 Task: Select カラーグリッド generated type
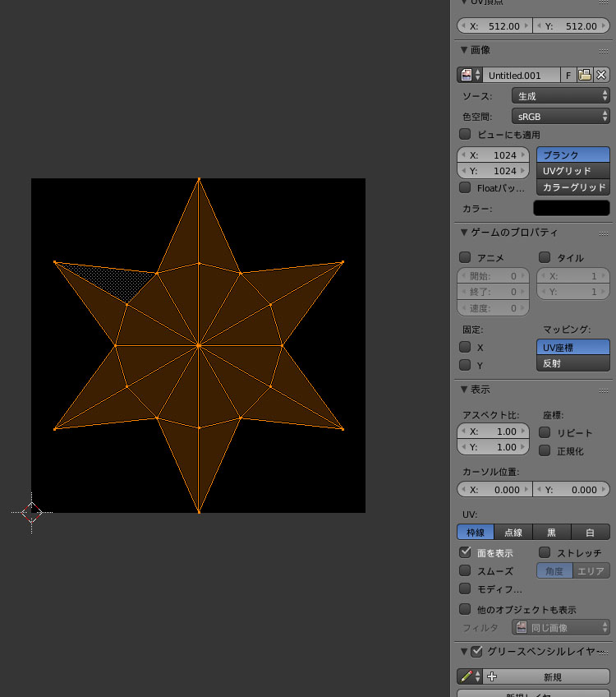pyautogui.click(x=573, y=187)
